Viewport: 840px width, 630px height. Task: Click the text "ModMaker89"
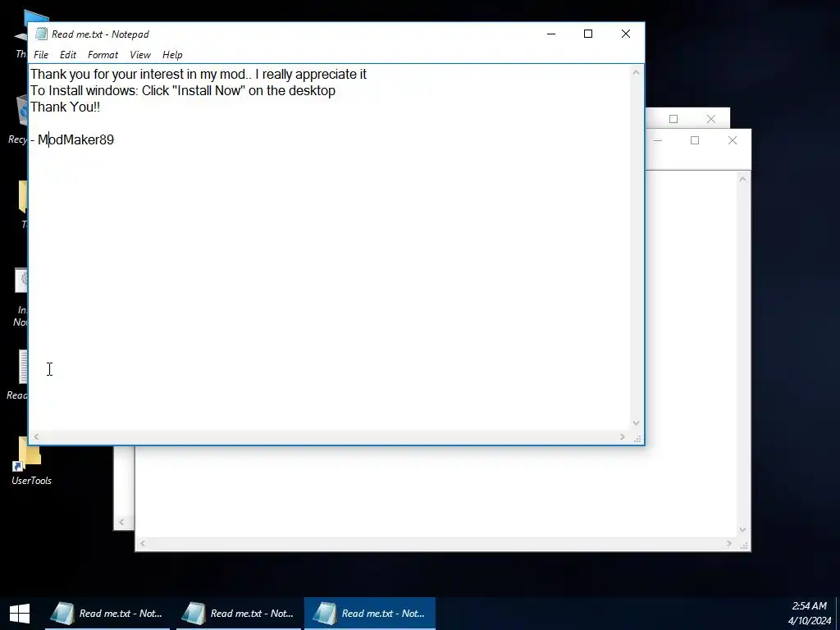(75, 139)
